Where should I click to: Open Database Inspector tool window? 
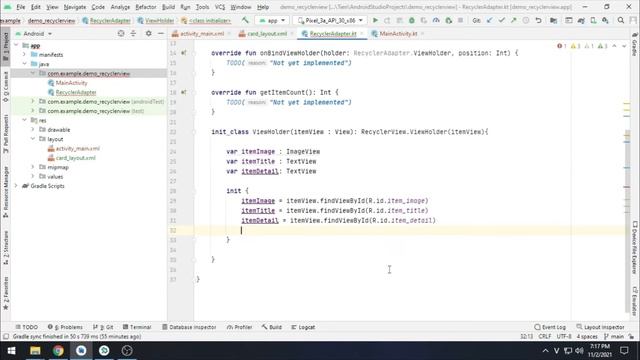pos(189,327)
